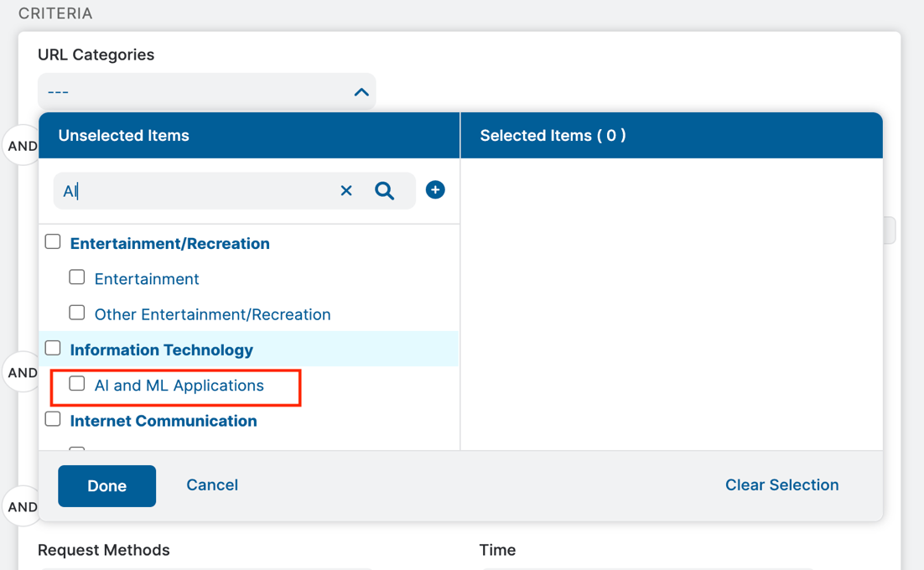
Task: Click the magnifying glass search icon
Action: (384, 191)
